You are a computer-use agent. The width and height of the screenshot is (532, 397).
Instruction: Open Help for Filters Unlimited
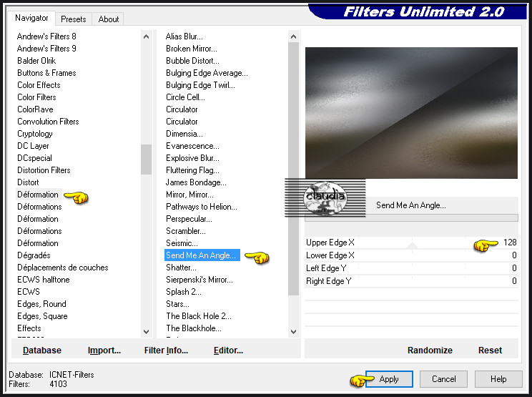[498, 379]
